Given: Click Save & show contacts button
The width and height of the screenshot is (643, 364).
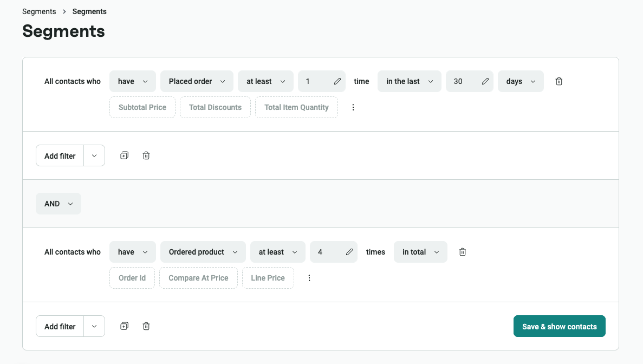Looking at the screenshot, I should pyautogui.click(x=559, y=327).
